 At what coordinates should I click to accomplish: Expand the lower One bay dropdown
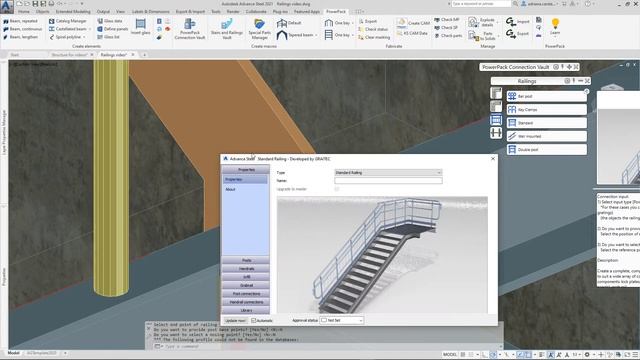point(353,35)
